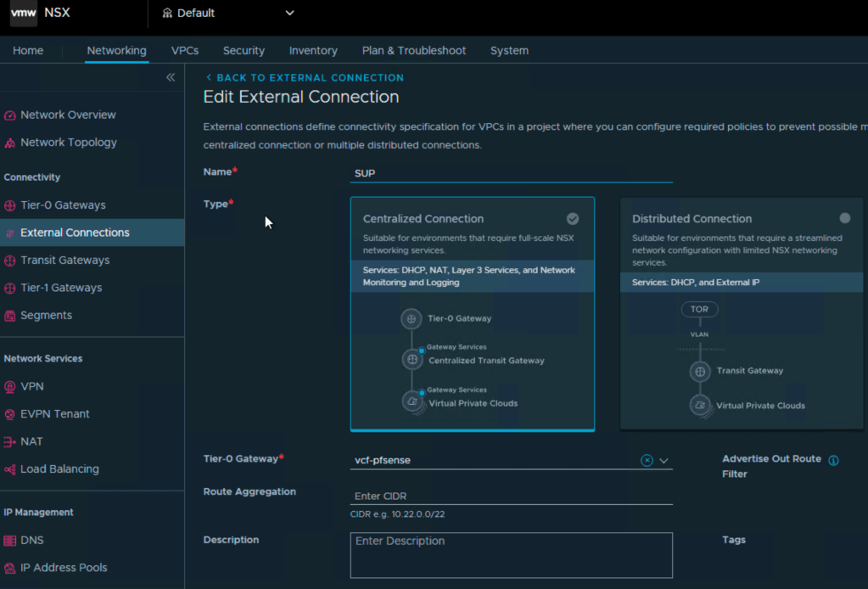Click the Advertise Out Route Filter info icon
Viewport: 868px width, 589px height.
tap(833, 460)
